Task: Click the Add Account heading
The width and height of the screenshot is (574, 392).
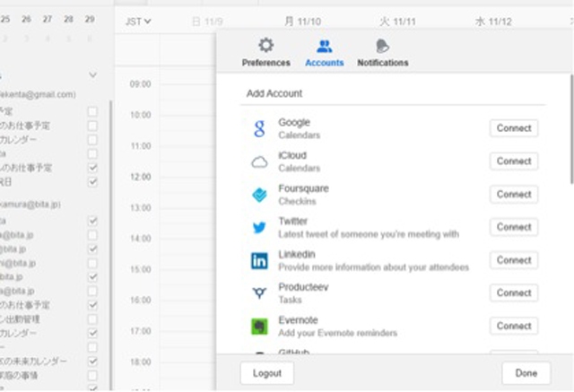Action: (x=274, y=93)
